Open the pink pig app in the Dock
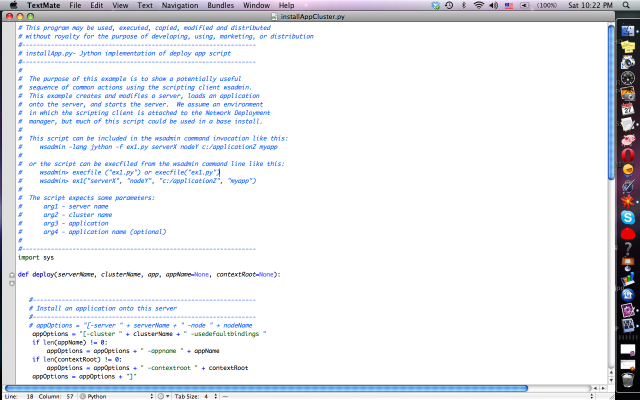640x400 pixels. [x=628, y=140]
